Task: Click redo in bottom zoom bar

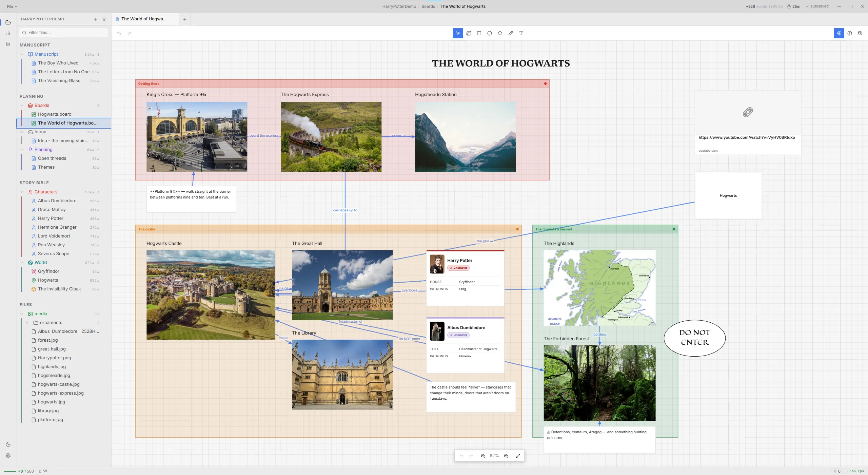Action: click(471, 456)
